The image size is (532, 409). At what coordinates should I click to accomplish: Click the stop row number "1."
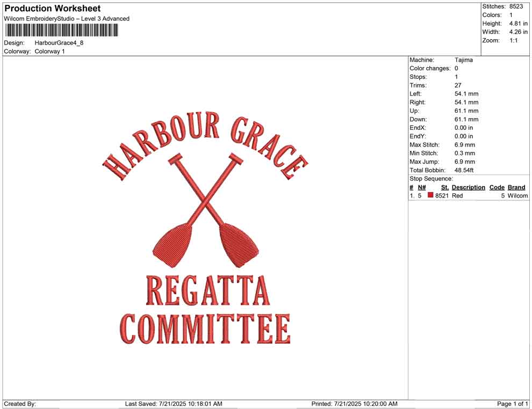pyautogui.click(x=412, y=195)
